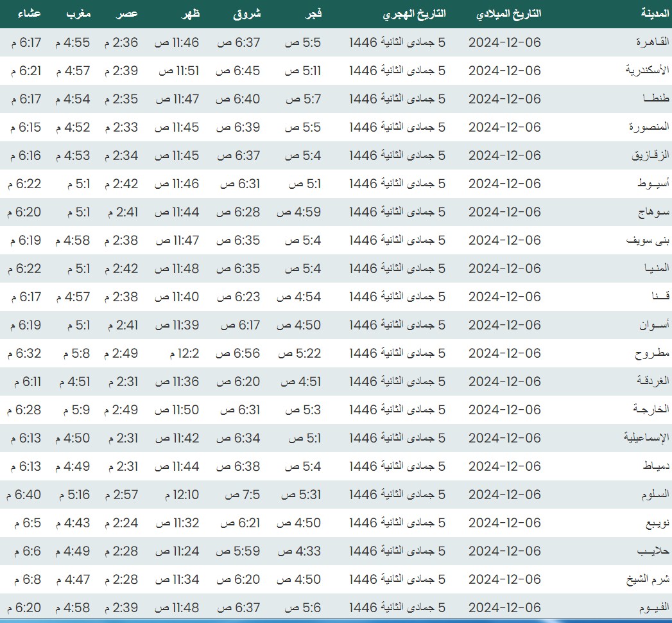Click the سوهاج row's 4:59 ص Fajr time
This screenshot has width=672, height=623.
298,212
